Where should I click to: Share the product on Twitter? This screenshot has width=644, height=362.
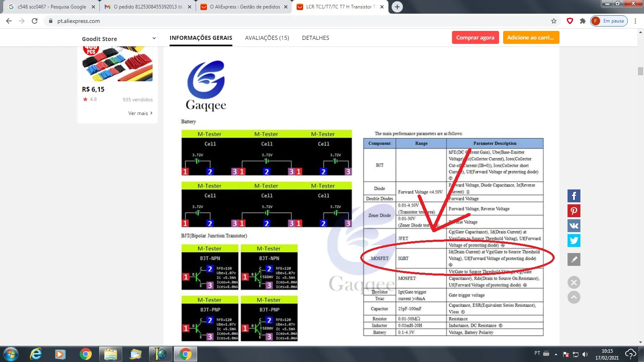pyautogui.click(x=574, y=241)
